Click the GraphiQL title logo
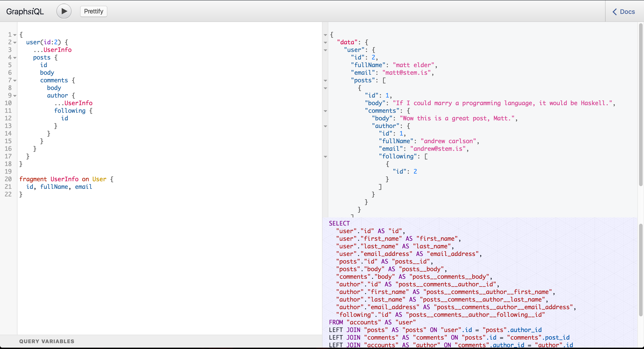 [25, 11]
